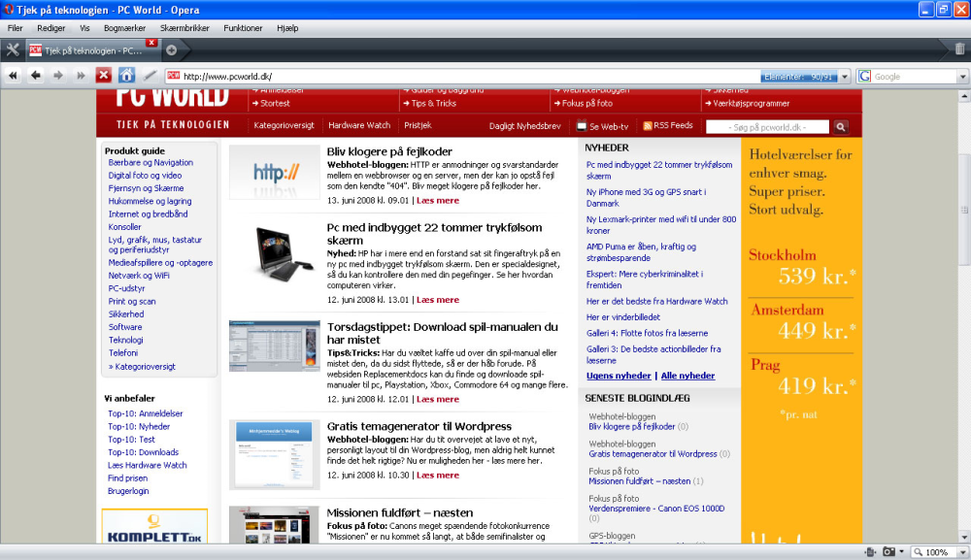Stop loading with the red X
971x560 pixels.
point(104,76)
